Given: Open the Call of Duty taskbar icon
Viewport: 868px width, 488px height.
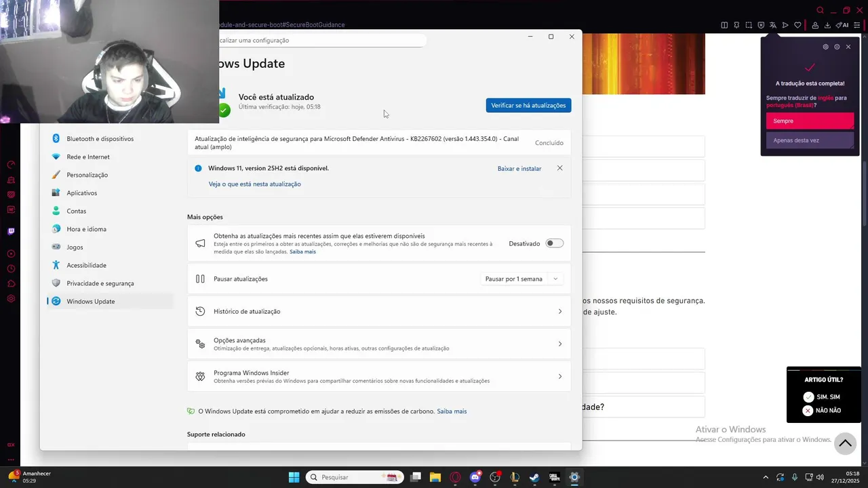Looking at the screenshot, I should [x=554, y=477].
